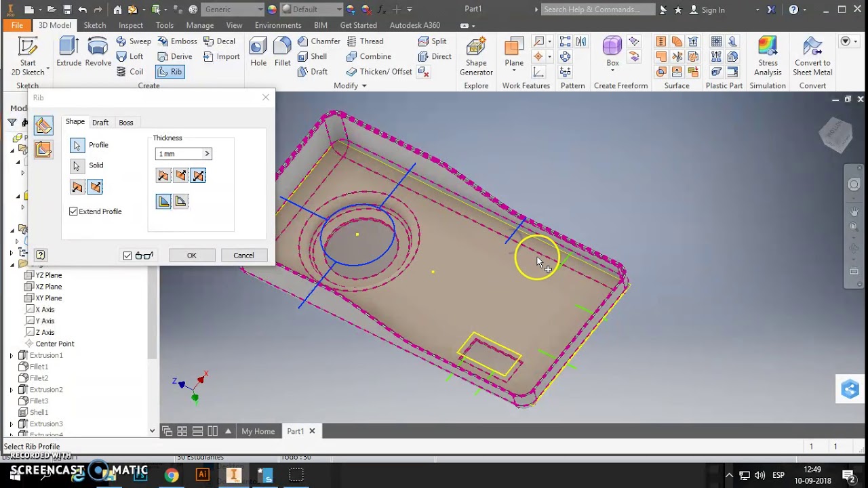Select the Decal tool

click(219, 41)
